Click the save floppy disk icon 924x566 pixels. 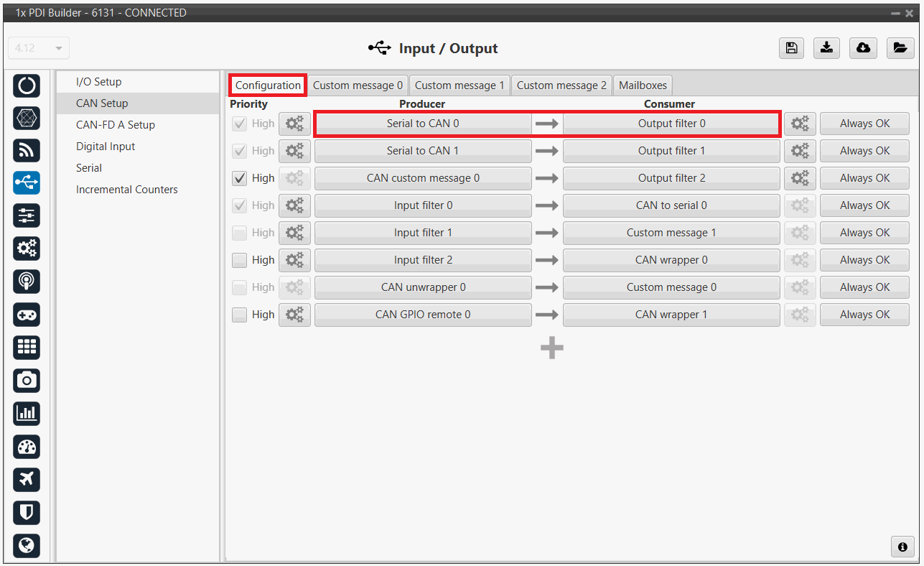coord(791,48)
